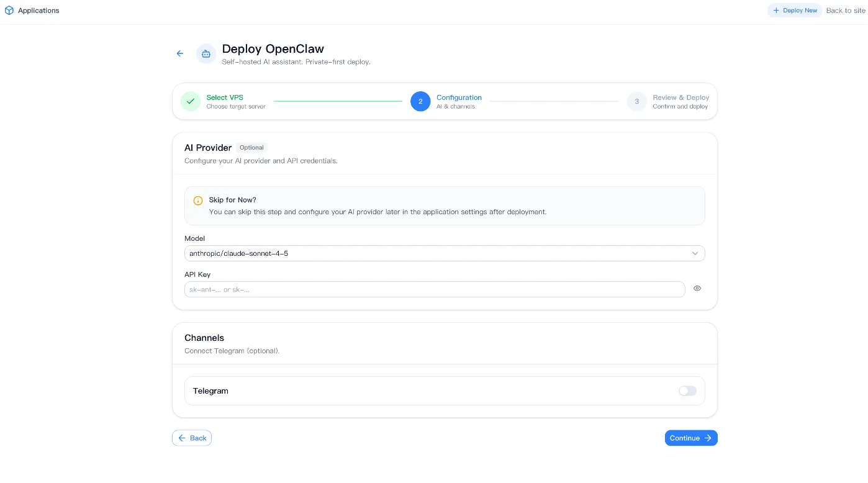Click the green checkmark on Select VPS step
868x483 pixels.
190,101
